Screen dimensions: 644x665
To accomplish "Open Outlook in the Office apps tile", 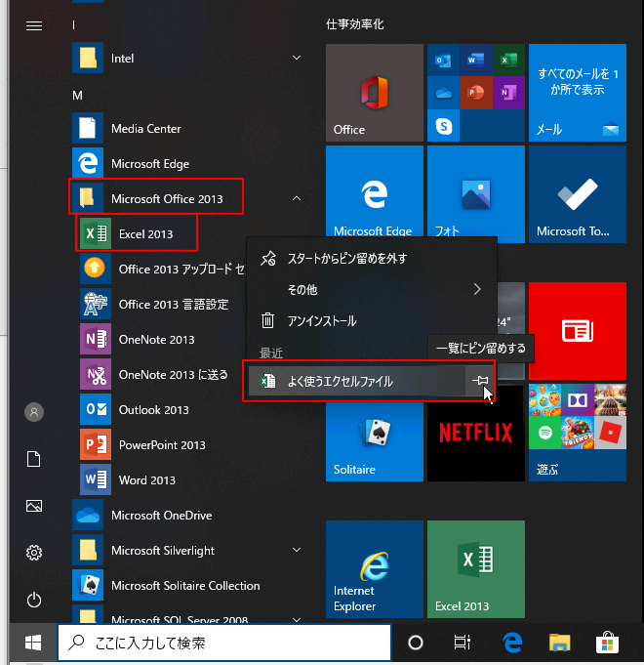I will [443, 60].
